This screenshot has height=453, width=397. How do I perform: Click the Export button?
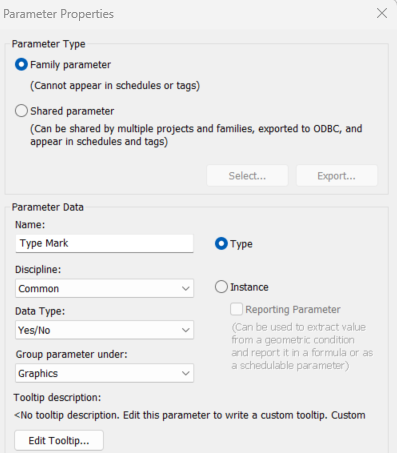click(x=337, y=176)
